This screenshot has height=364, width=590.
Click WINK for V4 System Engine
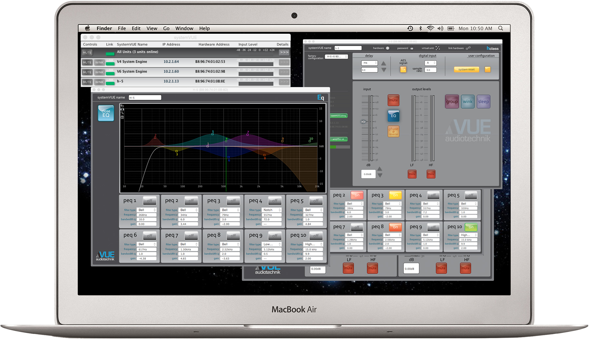(99, 62)
